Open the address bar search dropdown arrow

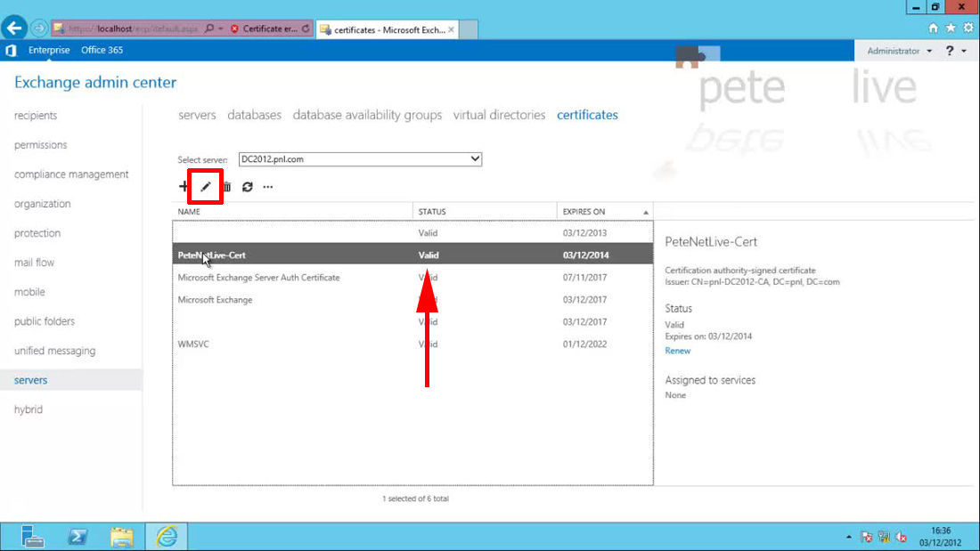coord(221,28)
